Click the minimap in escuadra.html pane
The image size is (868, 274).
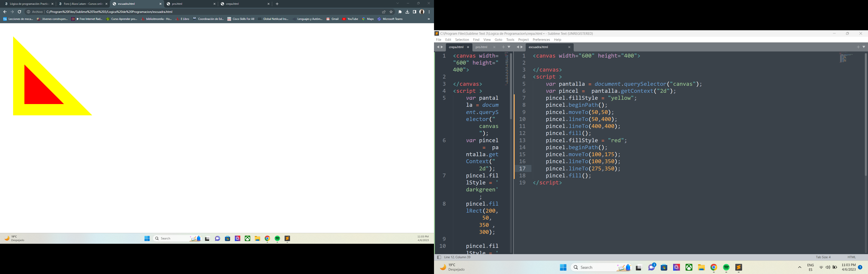pos(847,58)
